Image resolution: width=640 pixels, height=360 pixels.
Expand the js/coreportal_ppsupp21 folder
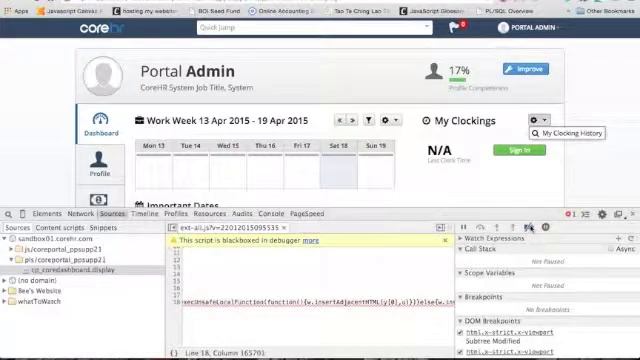tap(11, 249)
